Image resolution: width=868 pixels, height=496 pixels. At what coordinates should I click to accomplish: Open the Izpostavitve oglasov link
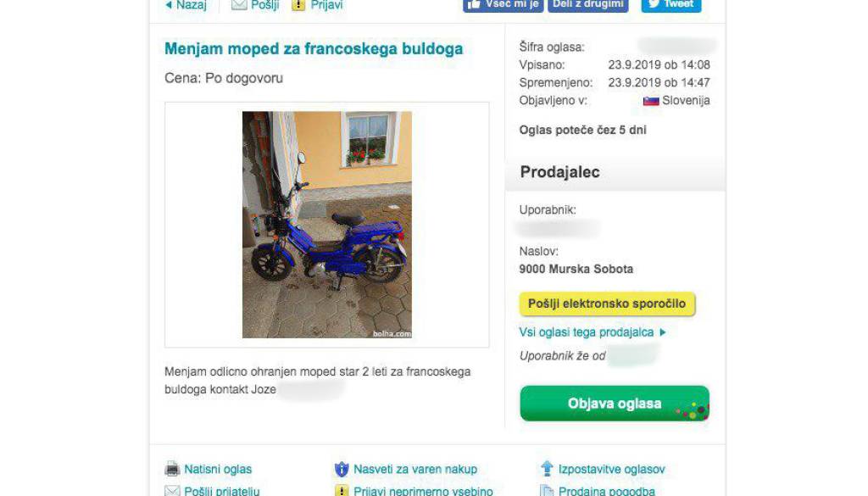612,470
